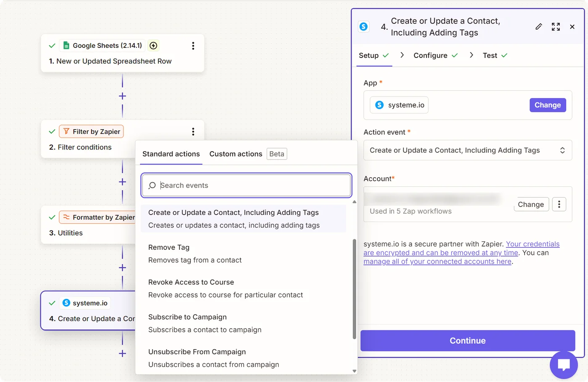Open the Google Sheets step options menu
Image resolution: width=588 pixels, height=382 pixels.
(193, 46)
